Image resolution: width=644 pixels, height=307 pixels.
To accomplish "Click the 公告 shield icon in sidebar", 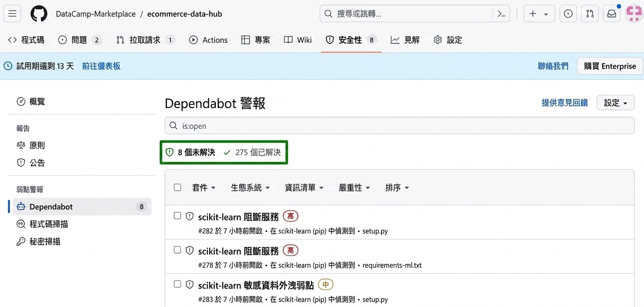I will [x=21, y=163].
